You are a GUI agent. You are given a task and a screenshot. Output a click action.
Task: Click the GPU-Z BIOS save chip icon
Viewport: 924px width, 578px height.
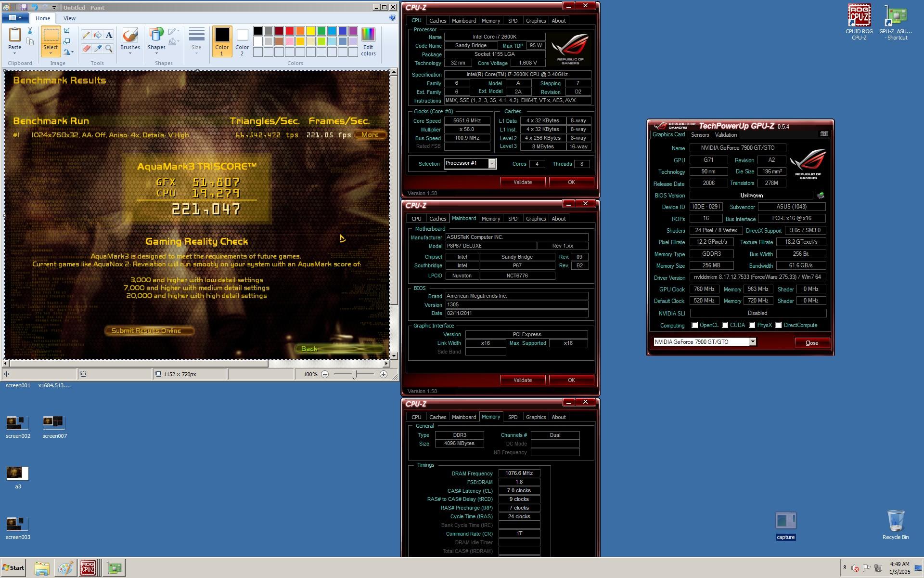pos(821,195)
